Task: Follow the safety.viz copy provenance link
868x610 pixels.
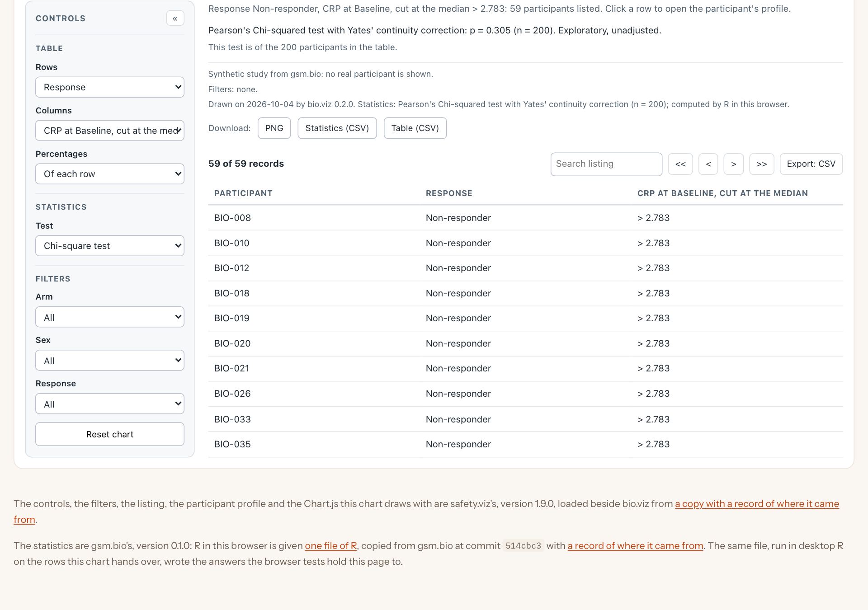Action: (x=757, y=504)
